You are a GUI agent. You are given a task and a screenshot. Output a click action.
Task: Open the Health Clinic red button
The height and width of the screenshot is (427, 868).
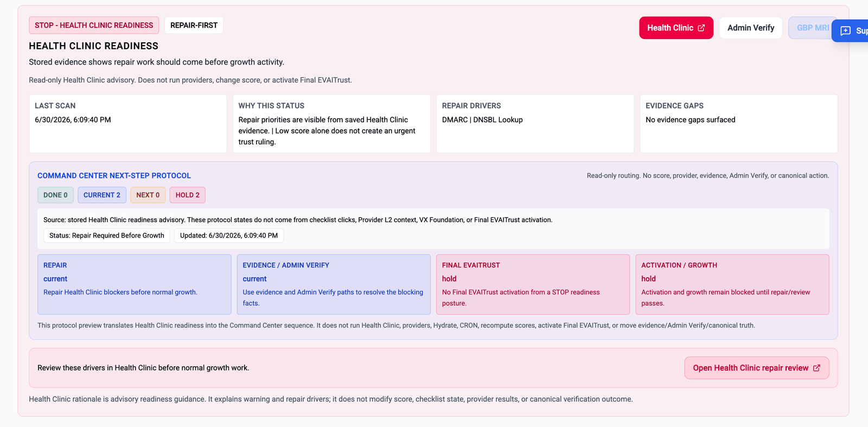point(676,28)
